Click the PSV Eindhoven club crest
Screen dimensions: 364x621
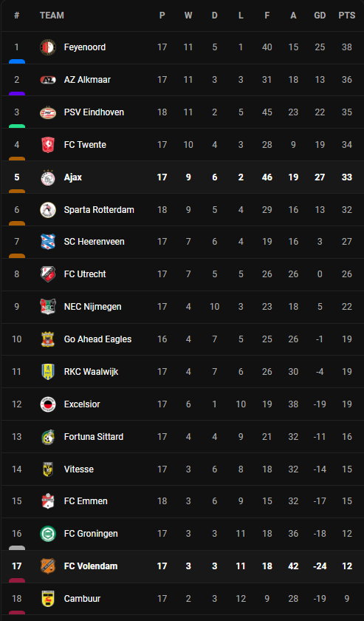48,112
